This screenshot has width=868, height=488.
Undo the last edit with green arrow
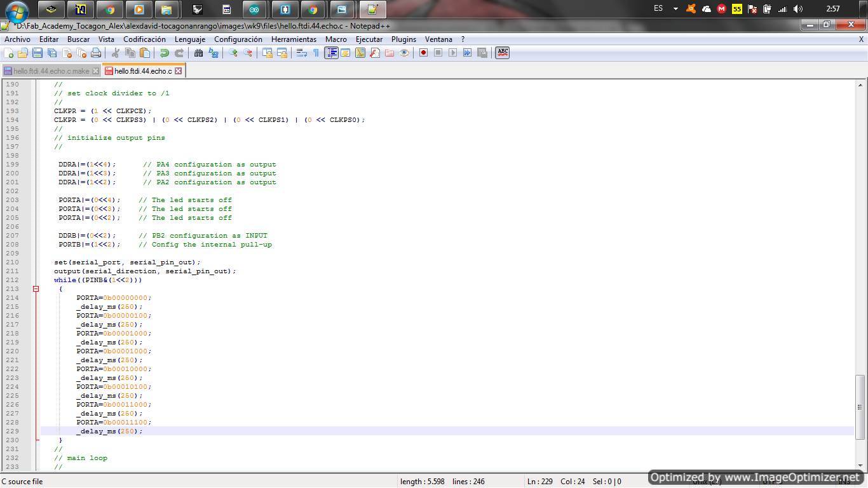(164, 53)
